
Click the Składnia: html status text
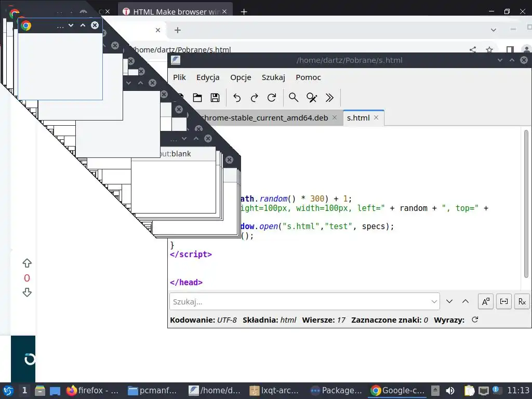click(x=270, y=320)
